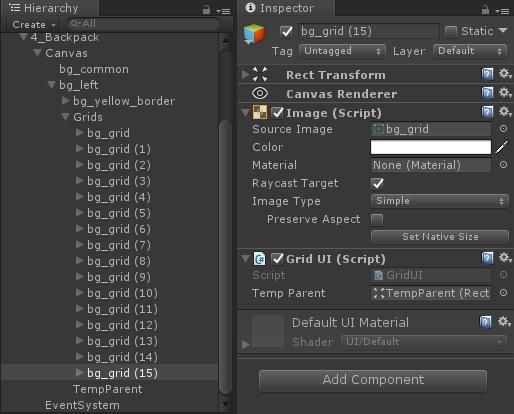The image size is (514, 414).
Task: Click the Inspector panel lock icon
Action: tap(485, 10)
